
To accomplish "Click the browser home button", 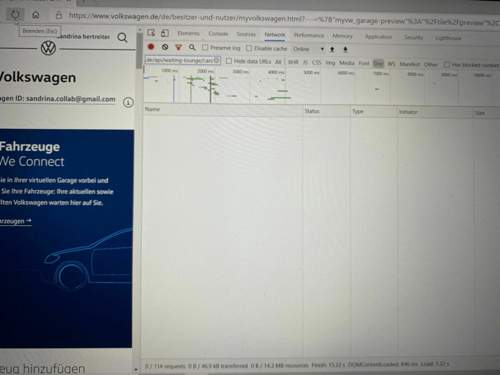I will click(36, 15).
